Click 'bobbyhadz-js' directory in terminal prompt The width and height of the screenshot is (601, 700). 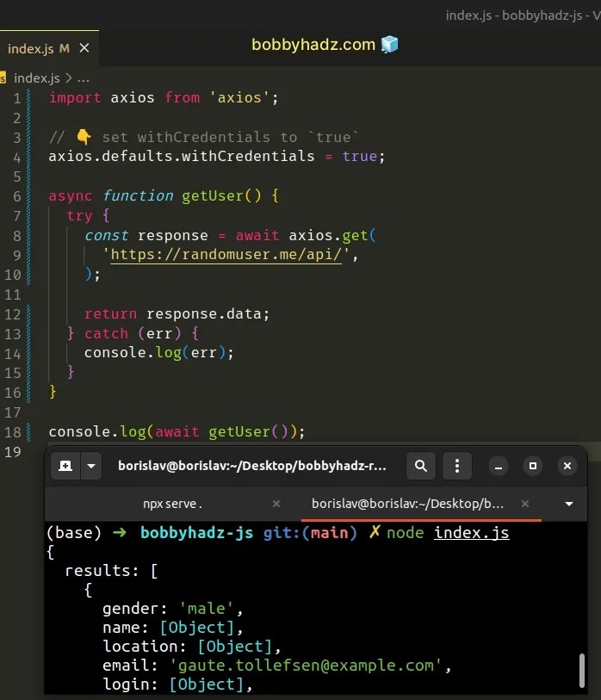(196, 533)
